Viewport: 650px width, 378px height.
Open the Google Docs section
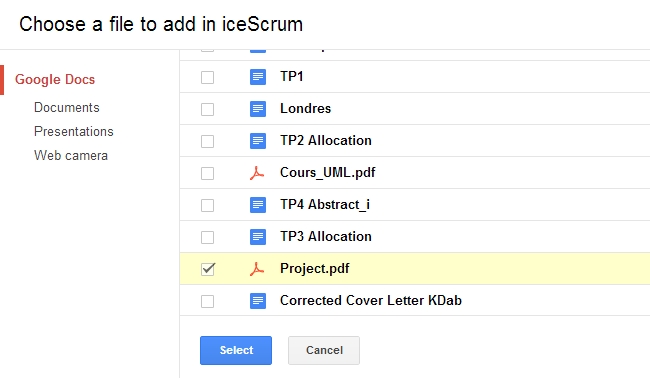click(55, 80)
